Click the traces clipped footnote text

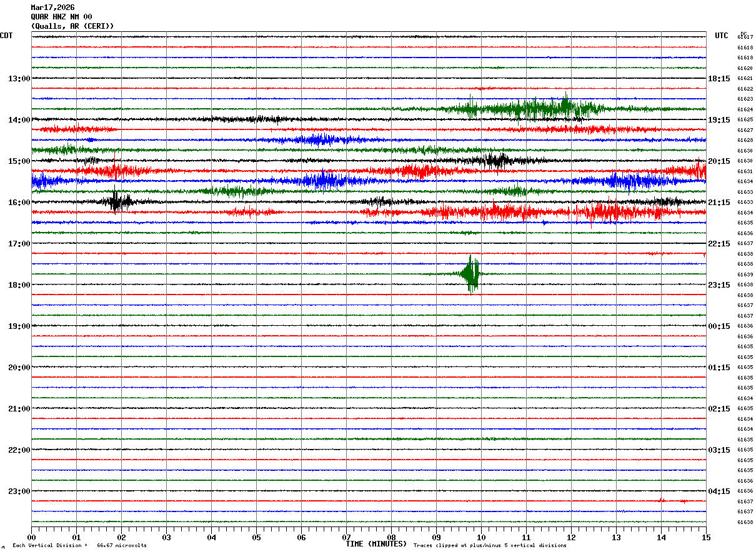490,546
